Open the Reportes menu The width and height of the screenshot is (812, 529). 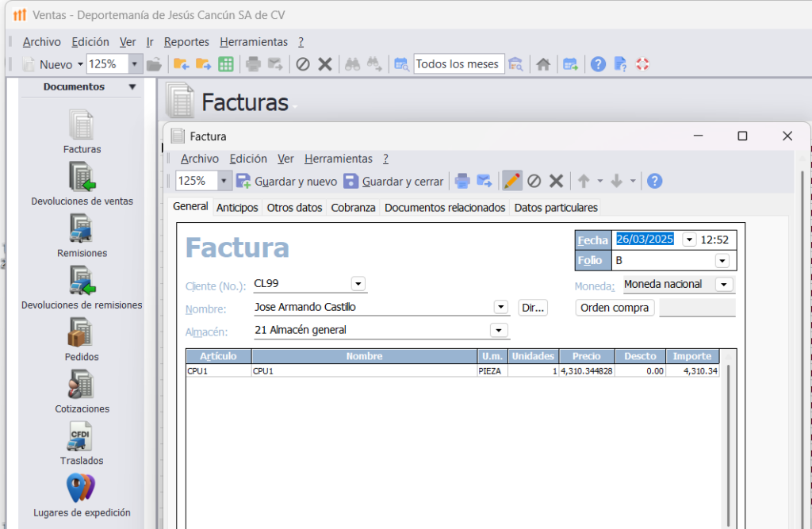coord(186,42)
